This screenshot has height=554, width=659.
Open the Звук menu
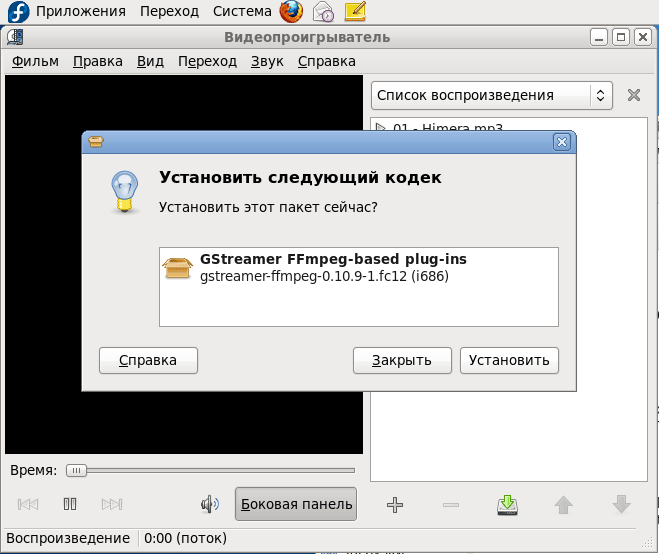(267, 61)
